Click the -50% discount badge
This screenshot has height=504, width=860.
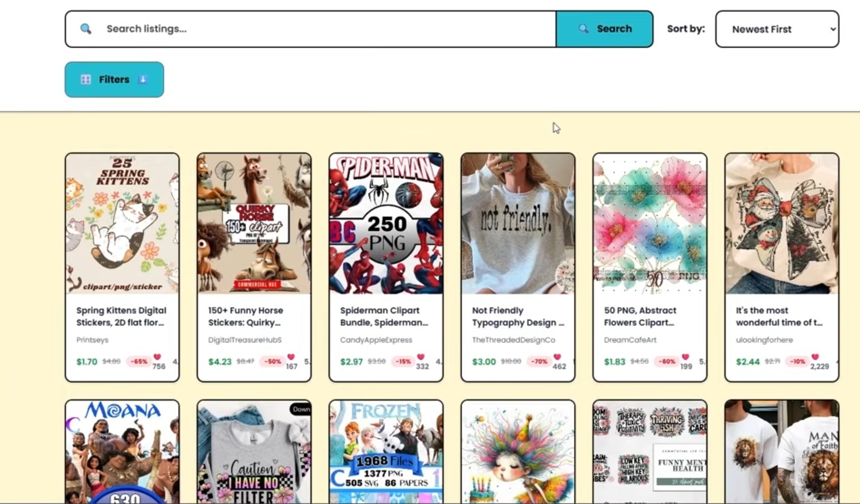pos(272,362)
